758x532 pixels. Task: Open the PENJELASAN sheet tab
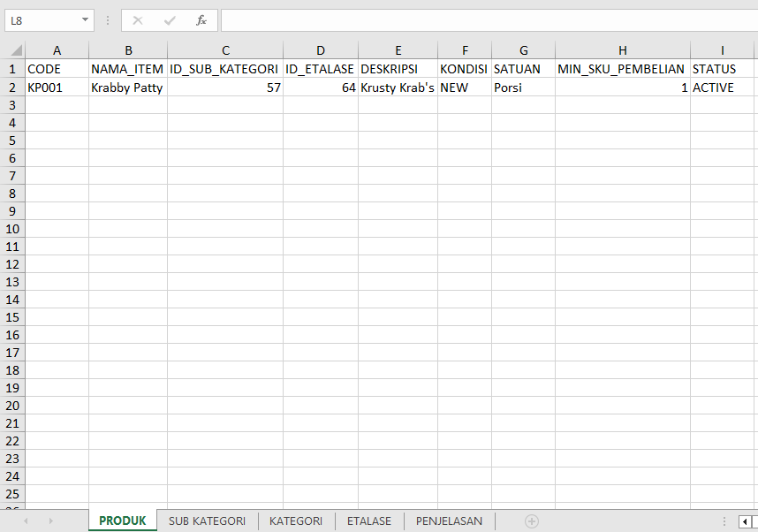click(449, 521)
